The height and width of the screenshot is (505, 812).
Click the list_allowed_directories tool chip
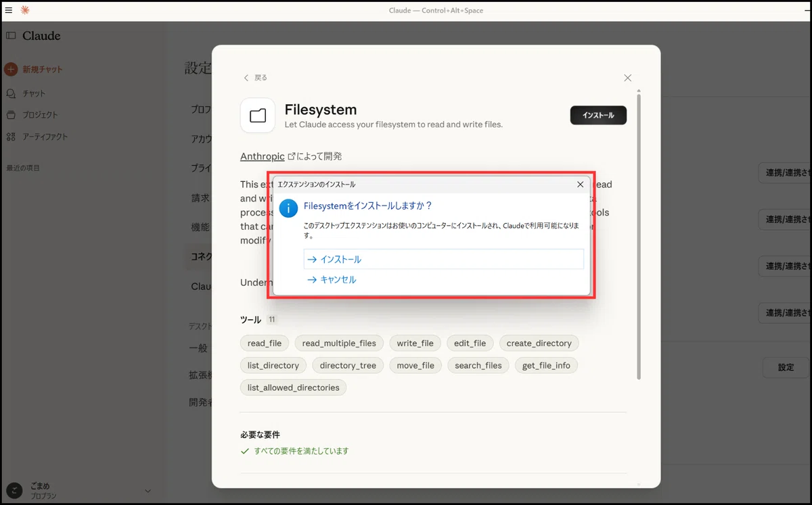coord(294,387)
